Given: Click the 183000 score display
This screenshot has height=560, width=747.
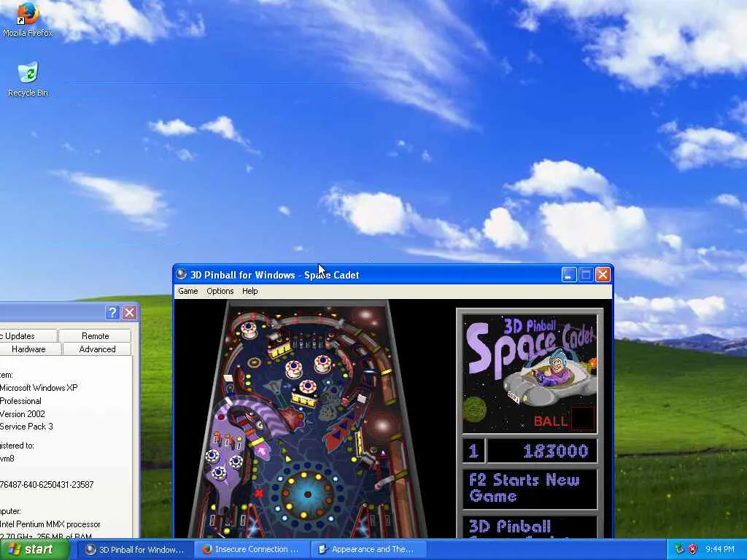Looking at the screenshot, I should pos(543,451).
